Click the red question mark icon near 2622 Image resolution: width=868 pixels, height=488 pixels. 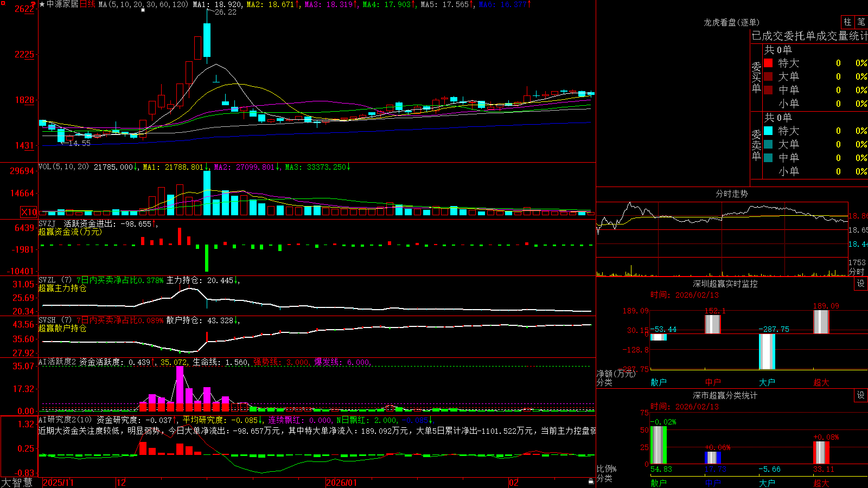pos(34,5)
